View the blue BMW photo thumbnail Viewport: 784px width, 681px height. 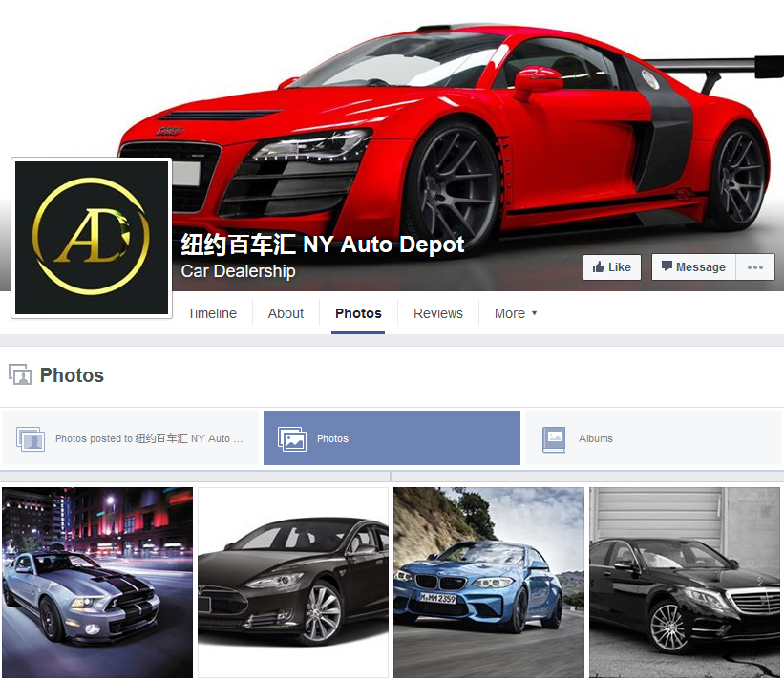tap(489, 583)
